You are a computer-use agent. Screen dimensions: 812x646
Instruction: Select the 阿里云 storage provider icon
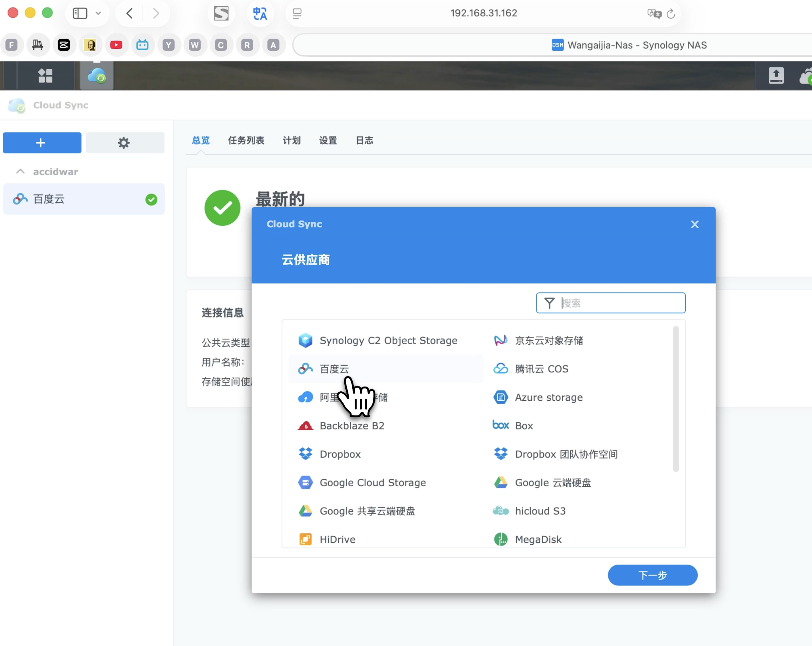coord(305,397)
